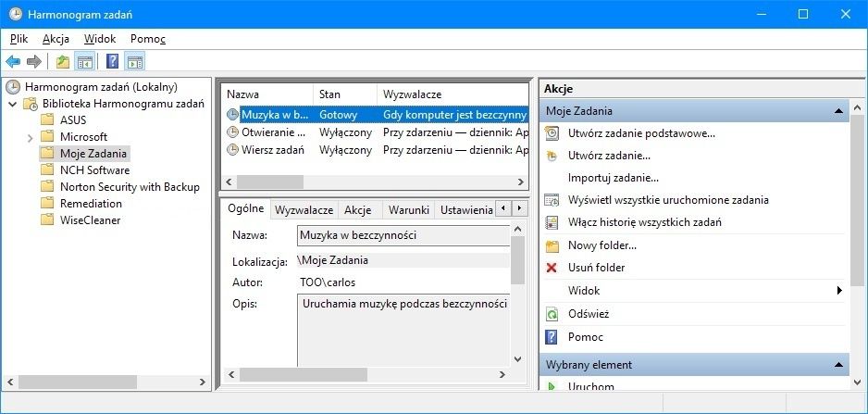Image resolution: width=868 pixels, height=414 pixels.
Task: Expand the Microsoft folder node
Action: click(x=31, y=137)
